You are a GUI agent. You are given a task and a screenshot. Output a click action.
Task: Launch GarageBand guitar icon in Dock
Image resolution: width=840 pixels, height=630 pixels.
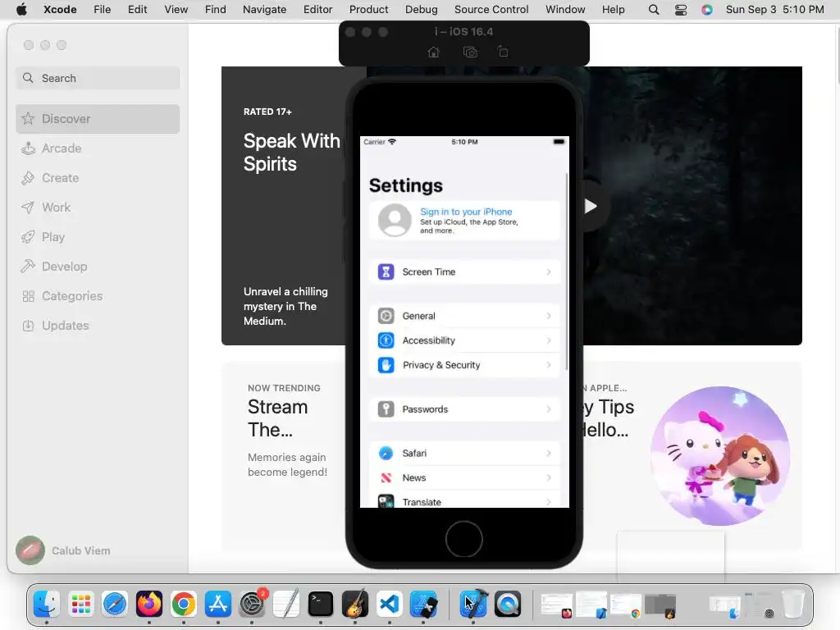click(x=354, y=605)
